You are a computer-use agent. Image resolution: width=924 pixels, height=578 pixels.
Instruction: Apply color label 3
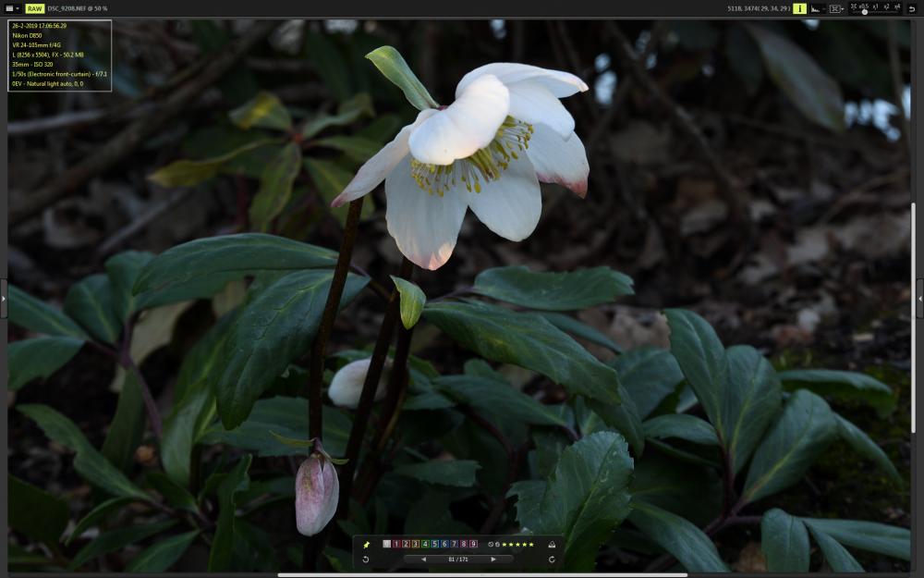[x=416, y=544]
